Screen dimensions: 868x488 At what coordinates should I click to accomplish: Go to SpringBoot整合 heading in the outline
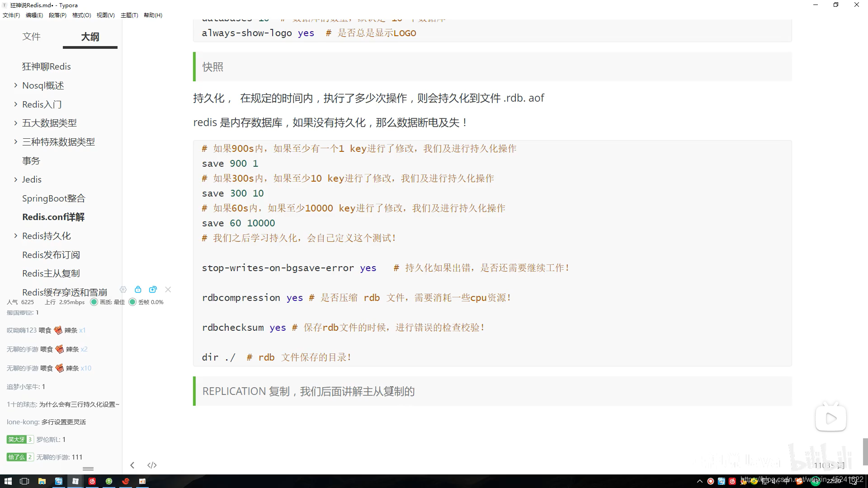[x=53, y=198]
